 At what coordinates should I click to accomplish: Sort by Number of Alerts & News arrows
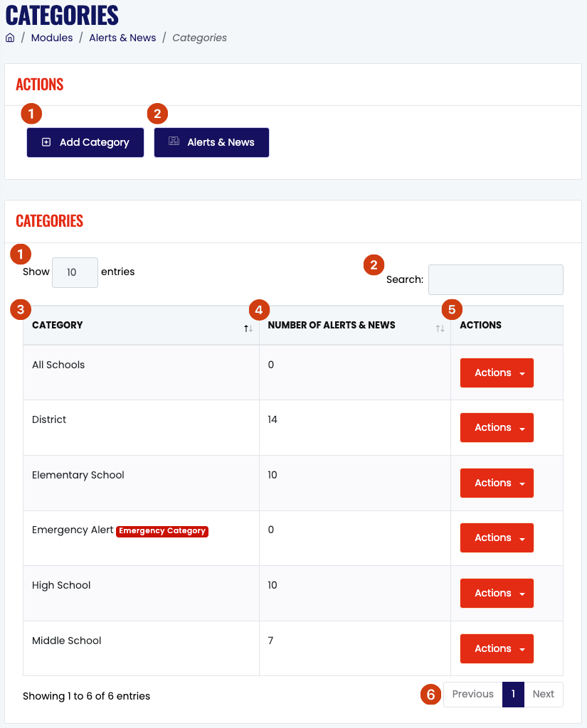pyautogui.click(x=440, y=328)
